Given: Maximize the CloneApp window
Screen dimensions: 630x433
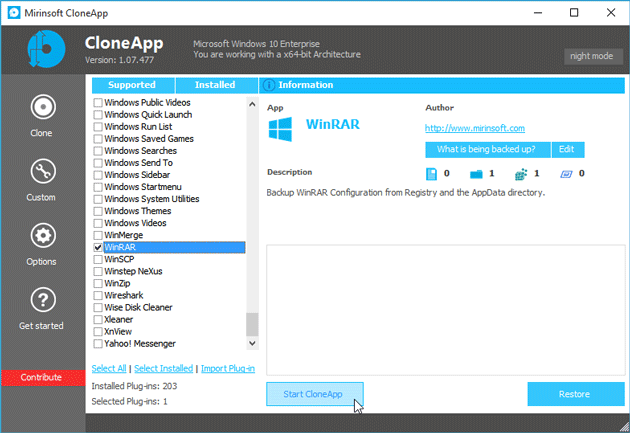Looking at the screenshot, I should click(574, 13).
